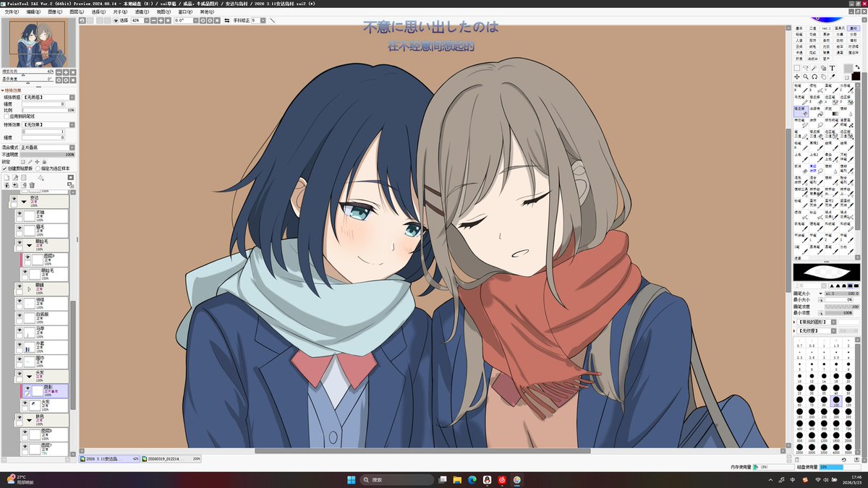The image size is (868, 488).
Task: Open the 滤镜 menu
Action: pos(142,12)
